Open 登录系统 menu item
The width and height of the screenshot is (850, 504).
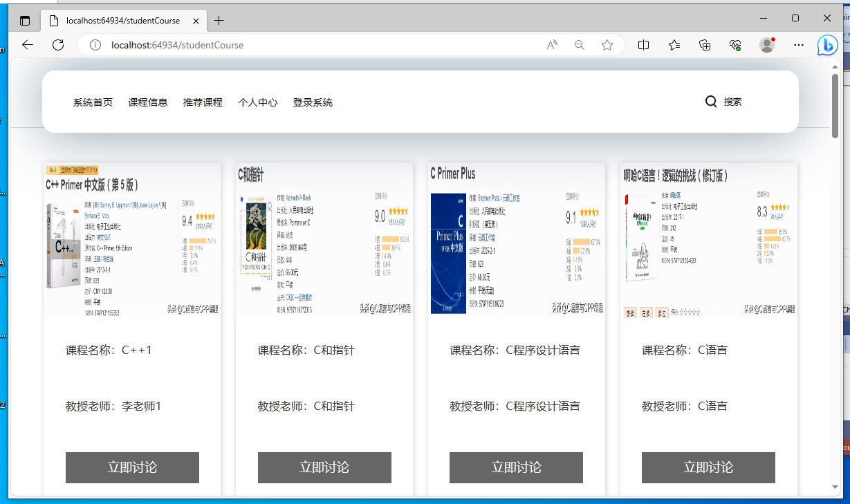[x=313, y=102]
